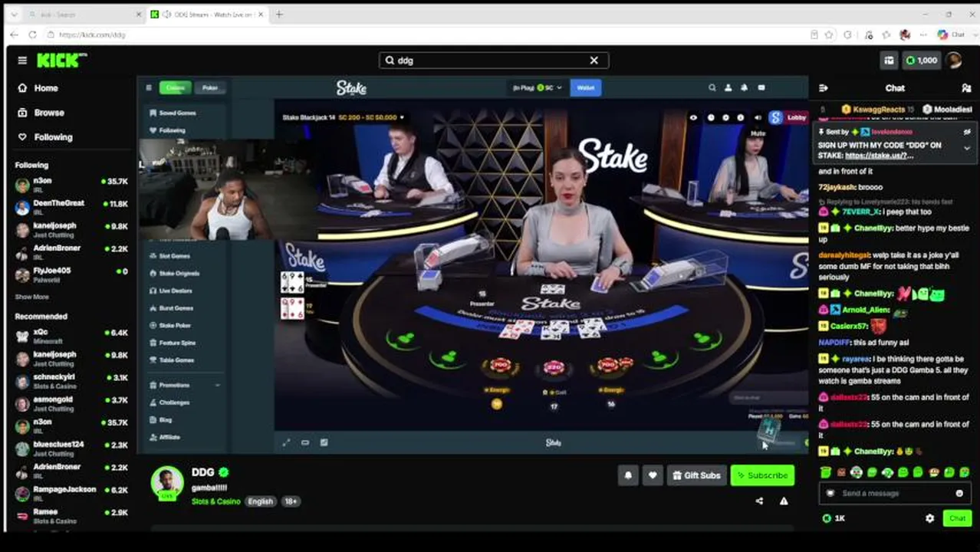Mute the blackjack table sound
This screenshot has height=552, width=980.
pyautogui.click(x=758, y=117)
